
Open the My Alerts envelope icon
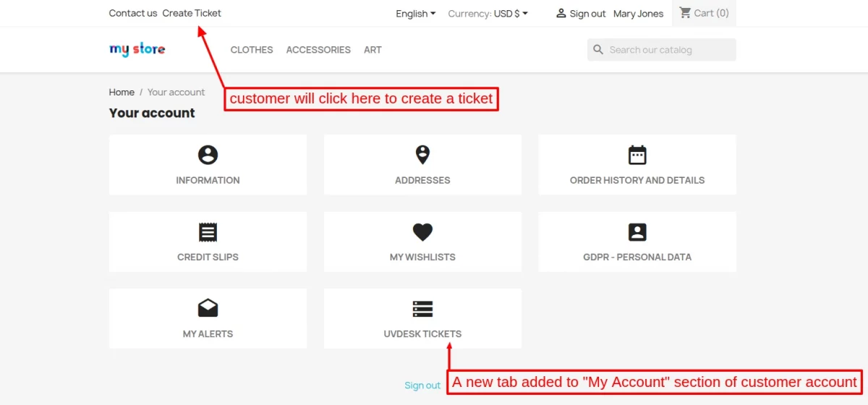point(208,309)
